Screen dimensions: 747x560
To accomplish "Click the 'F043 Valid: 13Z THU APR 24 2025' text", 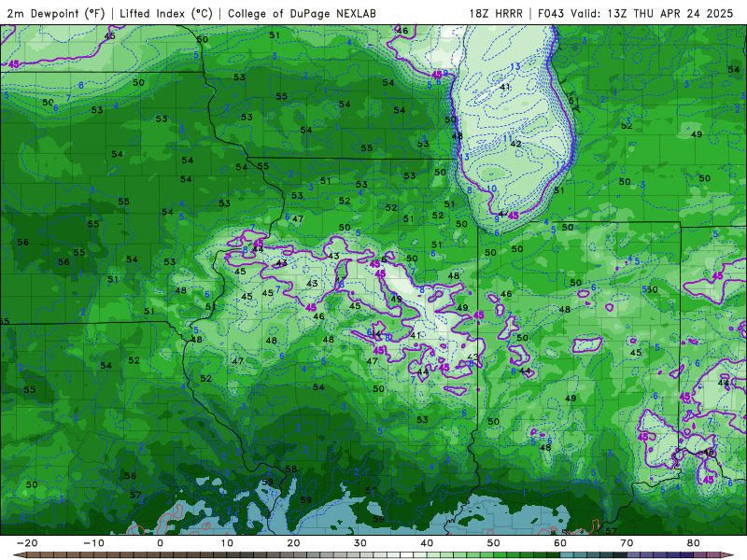I will point(636,13).
